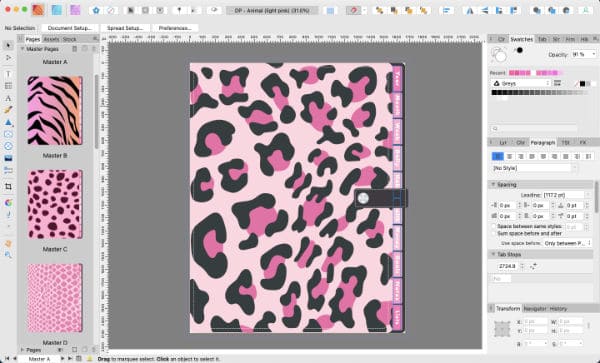
Task: Switch to the Transform tab
Action: pos(508,308)
